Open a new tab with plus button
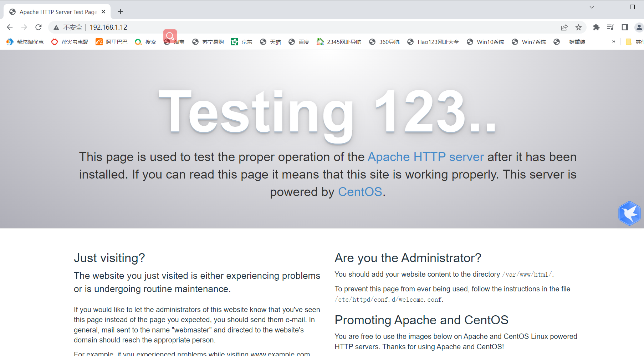644x356 pixels. [x=120, y=12]
